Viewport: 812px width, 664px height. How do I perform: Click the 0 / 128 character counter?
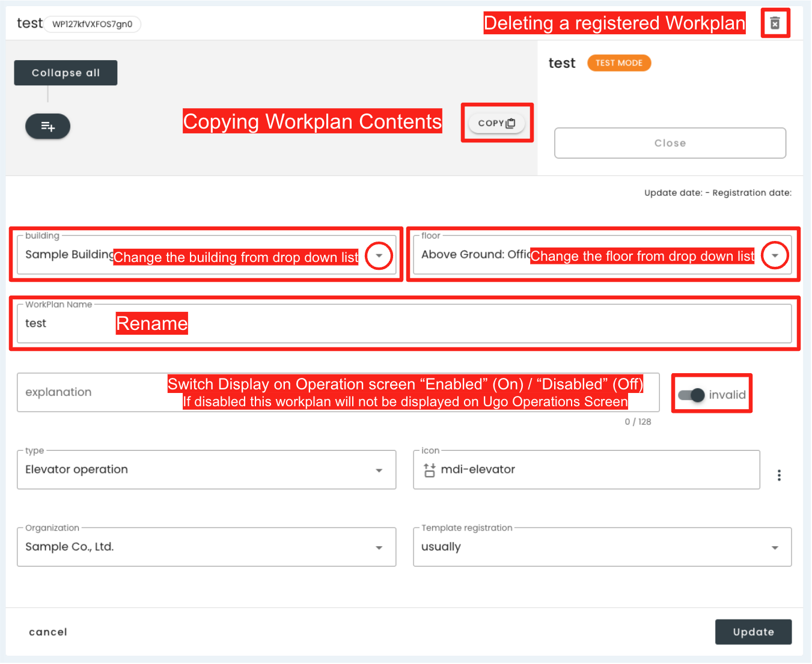coord(638,422)
